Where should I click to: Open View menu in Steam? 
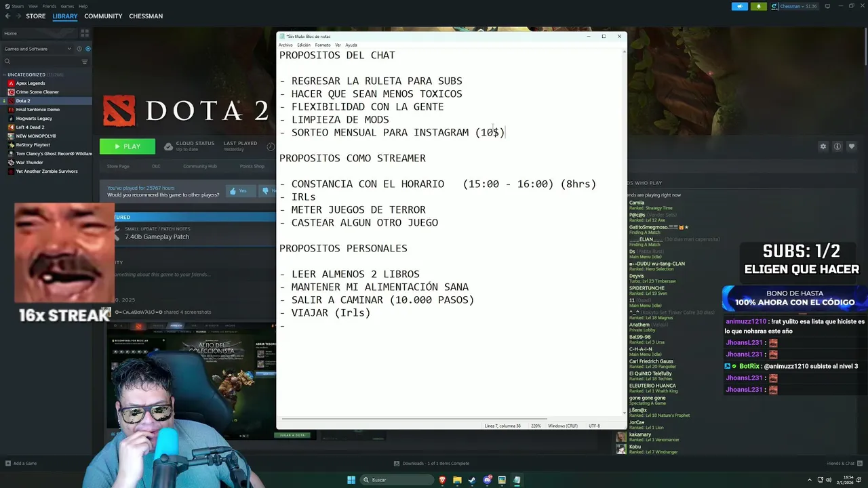(33, 6)
